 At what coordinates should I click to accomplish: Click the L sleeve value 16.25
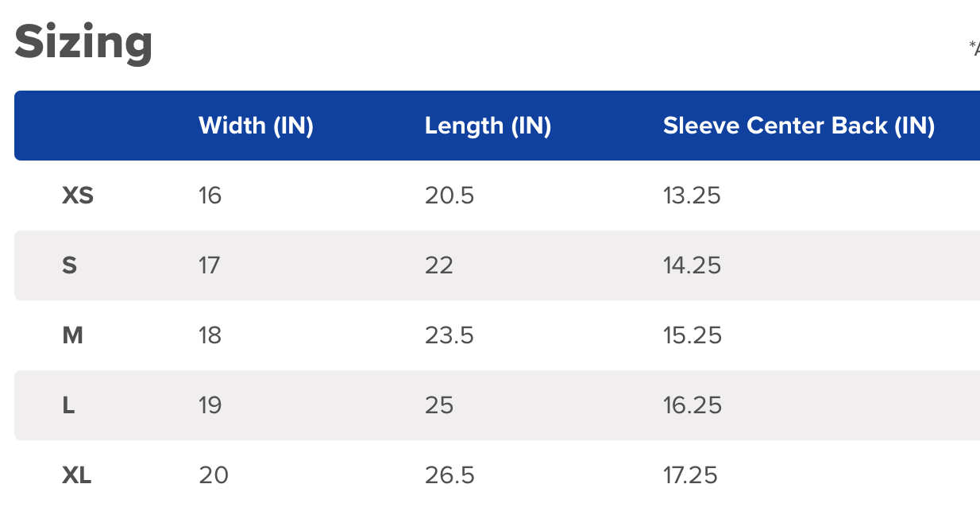[693, 405]
